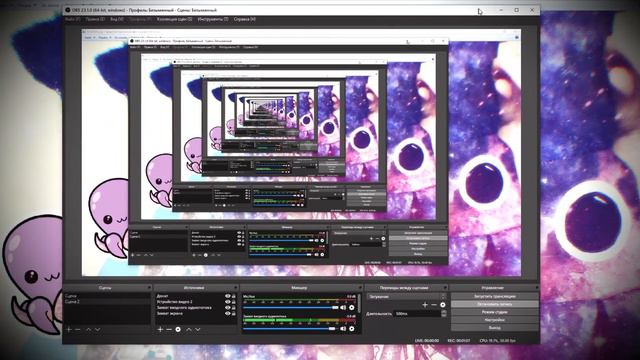Decrease transition duration with down stepper

click(x=444, y=316)
